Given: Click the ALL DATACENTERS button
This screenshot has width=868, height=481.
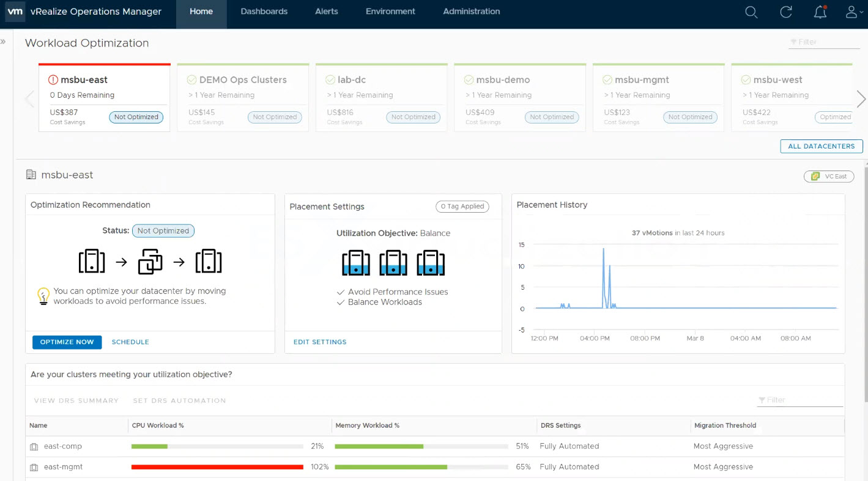Looking at the screenshot, I should click(x=822, y=146).
